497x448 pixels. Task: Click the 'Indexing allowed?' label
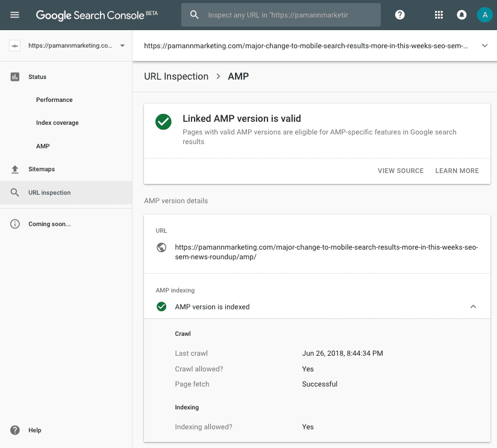[204, 427]
